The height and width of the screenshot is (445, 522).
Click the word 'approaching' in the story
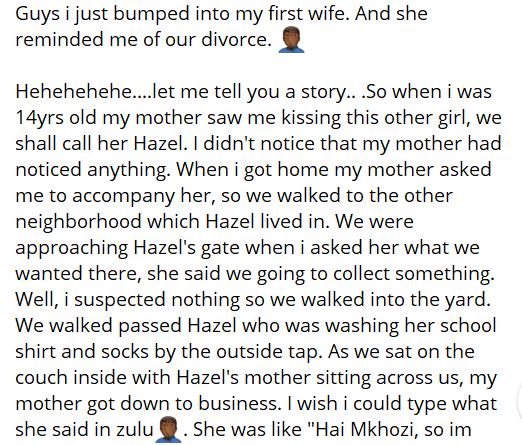tap(72, 247)
